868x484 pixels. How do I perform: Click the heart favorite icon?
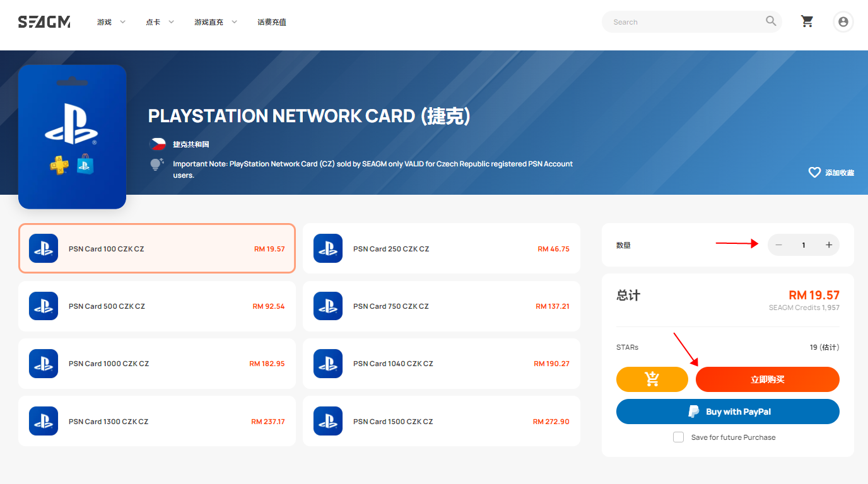(814, 172)
